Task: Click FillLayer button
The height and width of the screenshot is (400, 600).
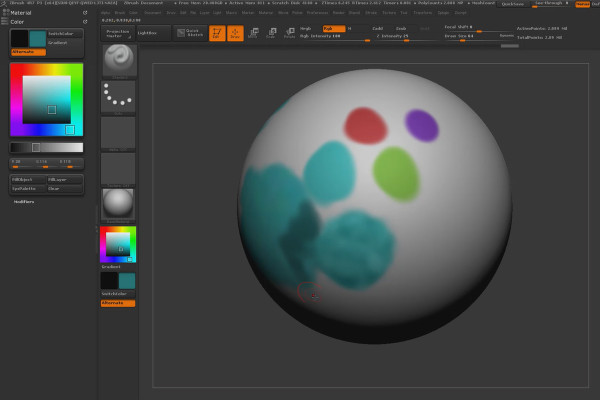Action: coord(64,180)
